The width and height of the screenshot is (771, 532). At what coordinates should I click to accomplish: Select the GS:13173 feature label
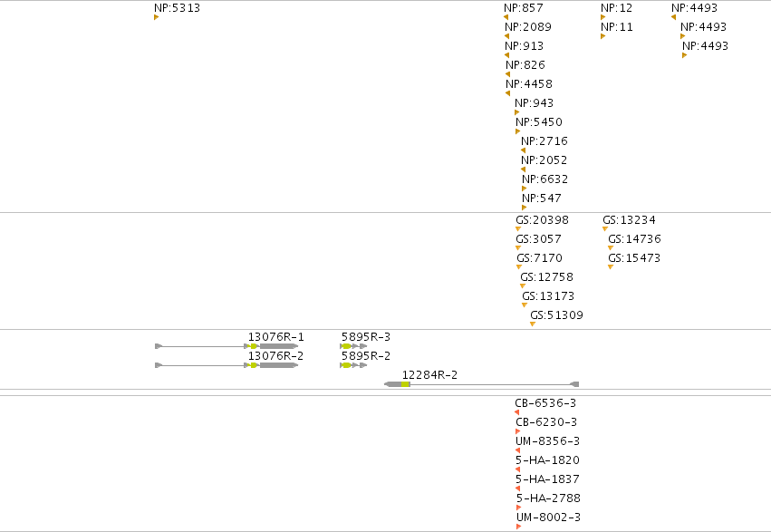click(x=548, y=296)
